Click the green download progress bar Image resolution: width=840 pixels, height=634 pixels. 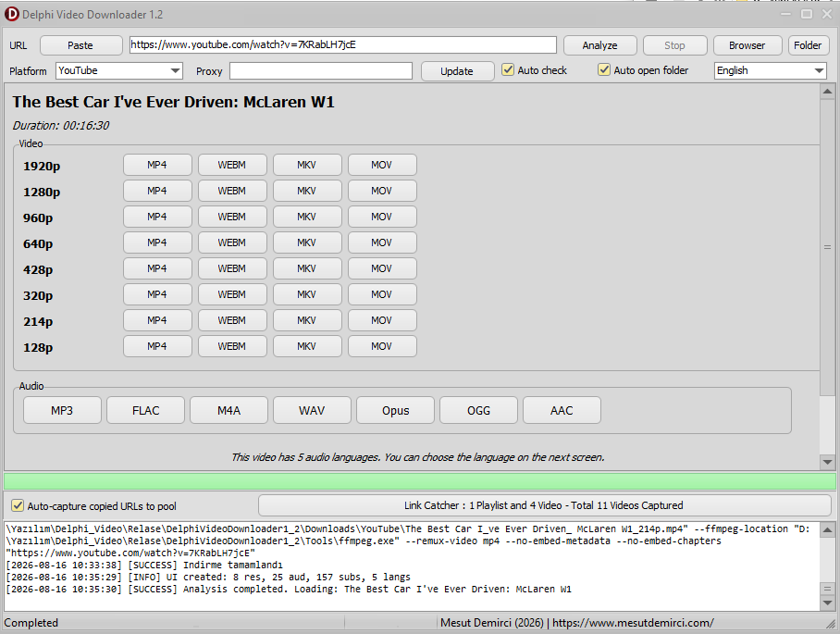pos(420,481)
